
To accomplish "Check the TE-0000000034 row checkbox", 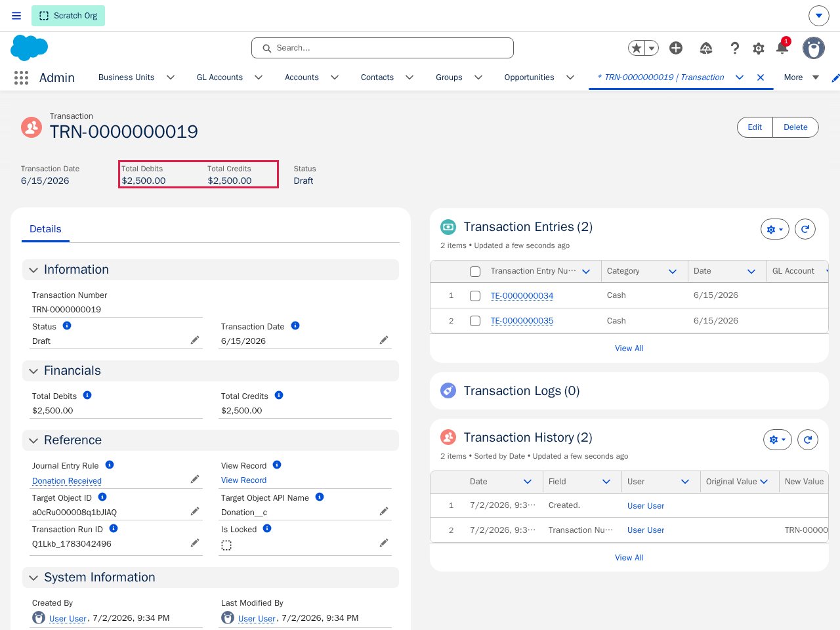I will 475,296.
